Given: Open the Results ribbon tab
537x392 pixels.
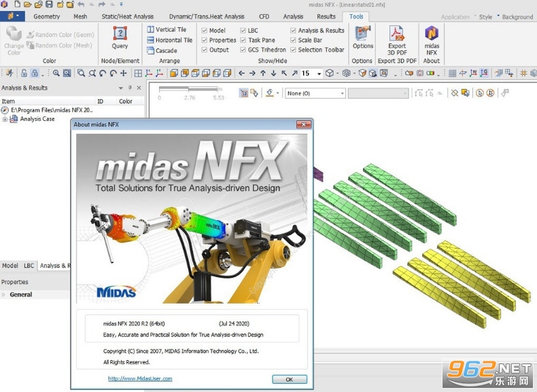Looking at the screenshot, I should click(x=326, y=16).
